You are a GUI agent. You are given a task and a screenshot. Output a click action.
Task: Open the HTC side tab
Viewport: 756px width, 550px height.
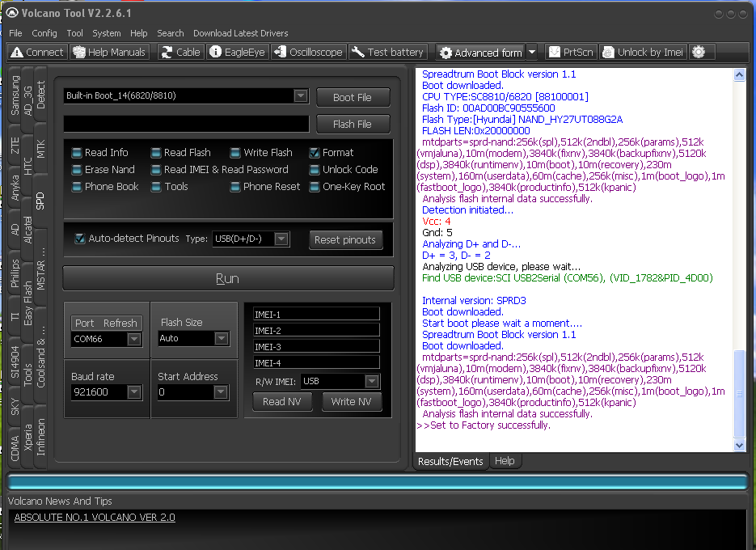28,166
